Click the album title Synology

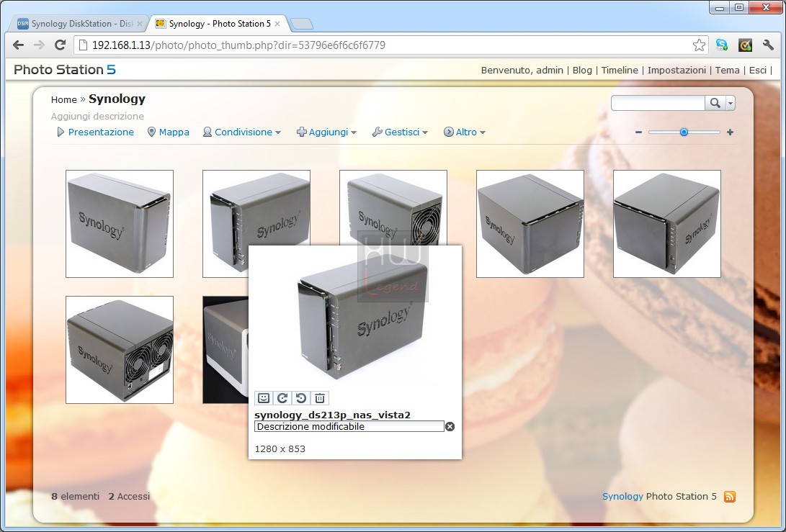[117, 99]
